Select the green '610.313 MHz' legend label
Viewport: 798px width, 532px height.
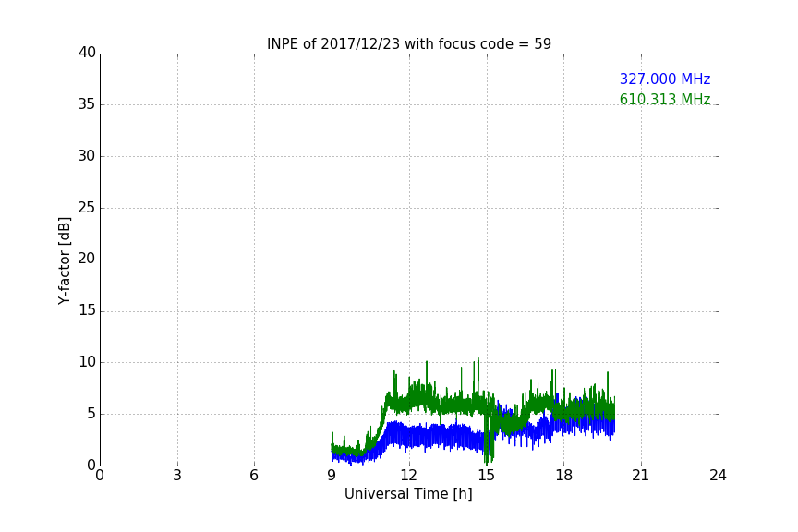tap(665, 99)
